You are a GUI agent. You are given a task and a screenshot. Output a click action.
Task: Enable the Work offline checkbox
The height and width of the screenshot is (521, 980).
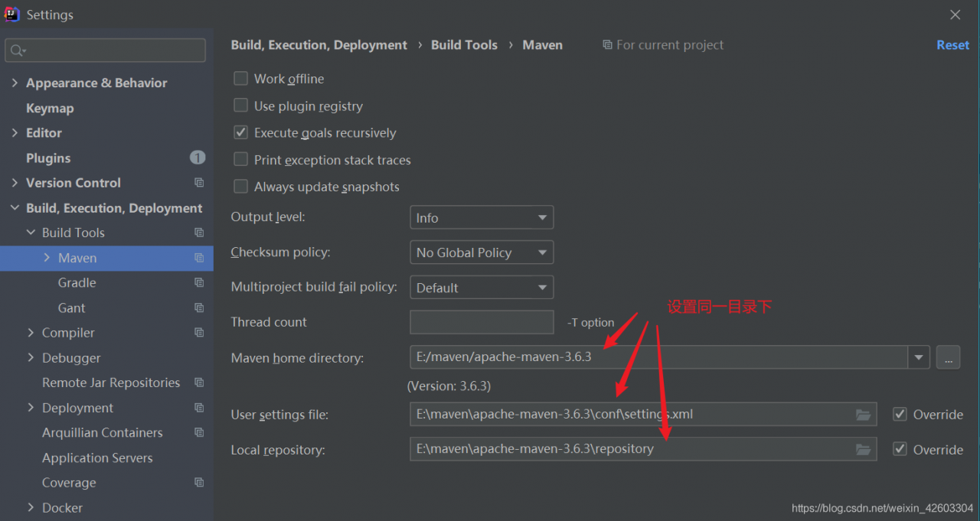240,78
